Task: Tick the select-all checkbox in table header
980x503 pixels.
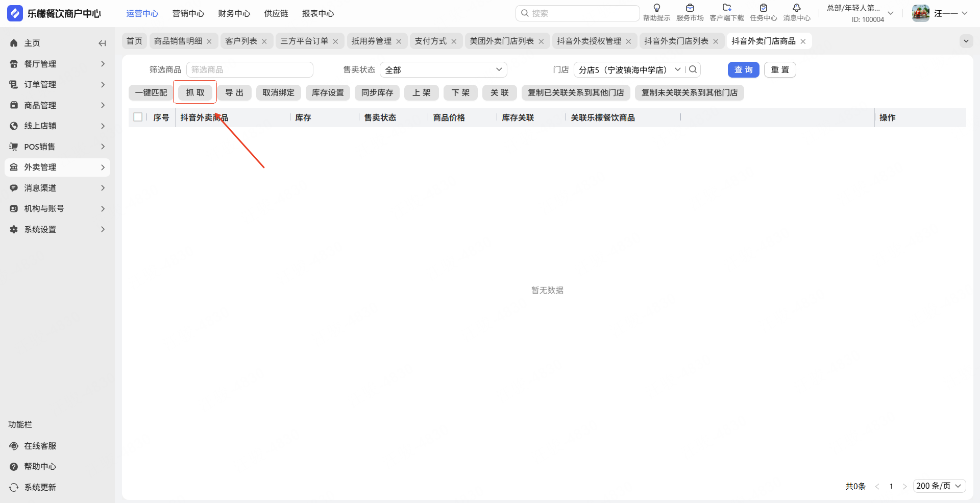Action: (x=138, y=117)
